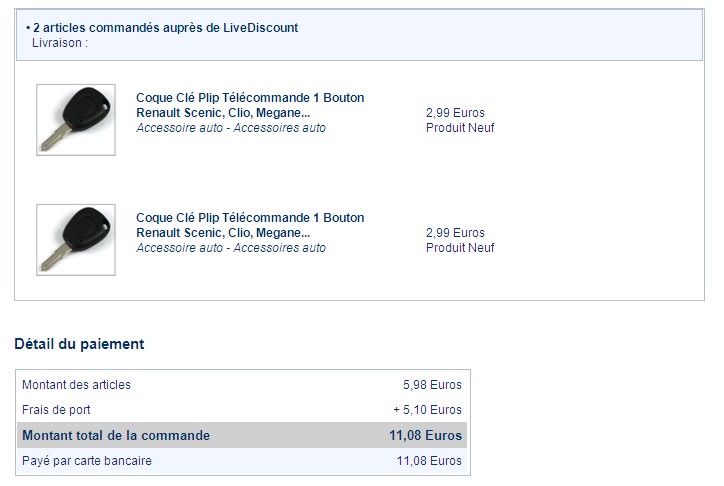
Task: Click the Livraison label
Action: coord(60,43)
